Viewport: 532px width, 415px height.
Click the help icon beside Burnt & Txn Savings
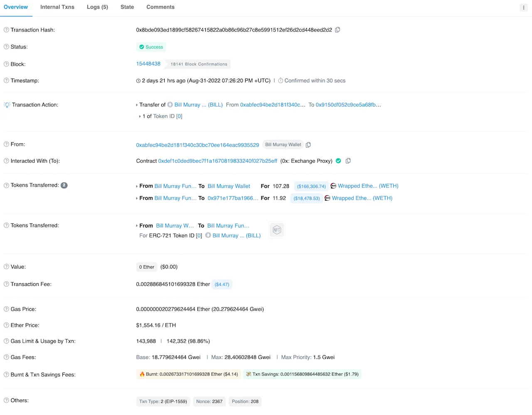click(x=6, y=375)
